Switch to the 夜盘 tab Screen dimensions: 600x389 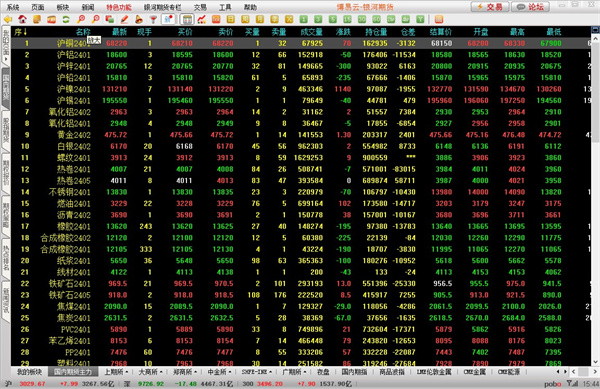pyautogui.click(x=323, y=372)
